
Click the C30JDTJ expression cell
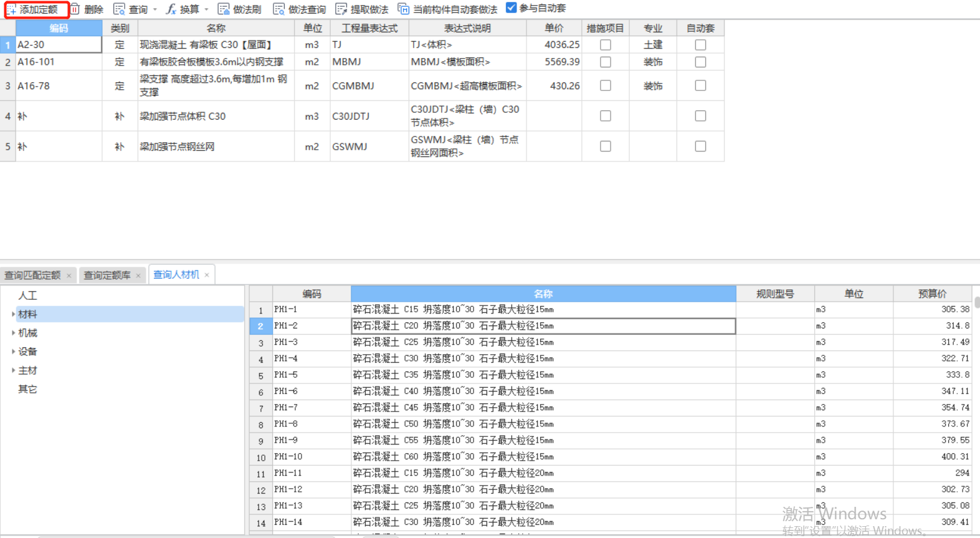coord(369,116)
